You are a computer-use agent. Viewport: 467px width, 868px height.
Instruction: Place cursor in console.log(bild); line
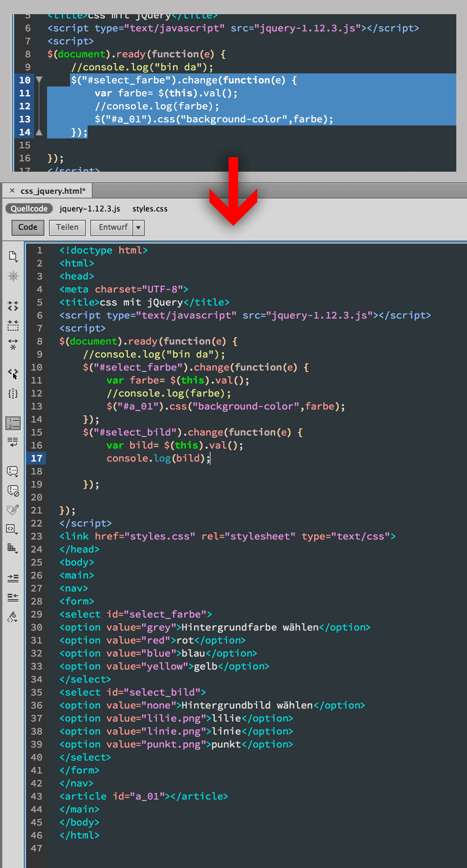pos(158,458)
